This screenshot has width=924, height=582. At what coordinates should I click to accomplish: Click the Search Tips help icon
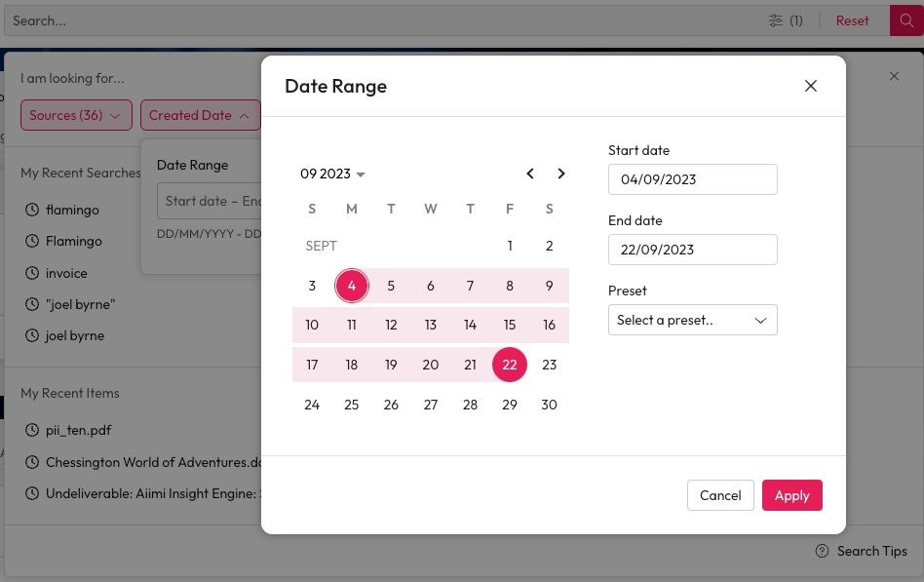(x=822, y=551)
